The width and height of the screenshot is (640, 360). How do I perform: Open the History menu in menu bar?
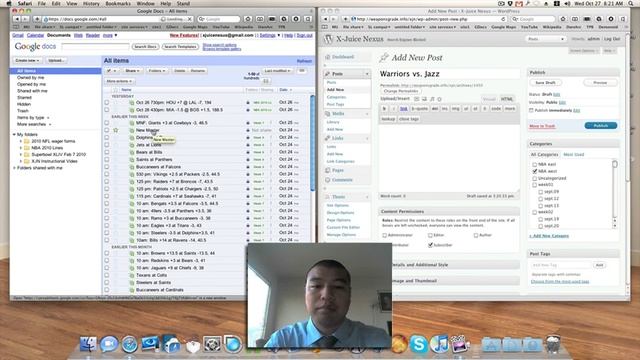[91, 3]
